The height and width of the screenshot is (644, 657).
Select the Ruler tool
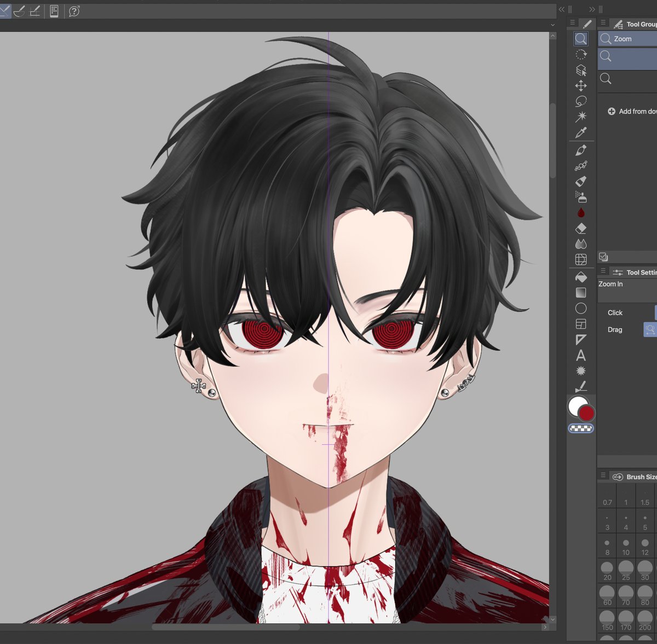[581, 340]
